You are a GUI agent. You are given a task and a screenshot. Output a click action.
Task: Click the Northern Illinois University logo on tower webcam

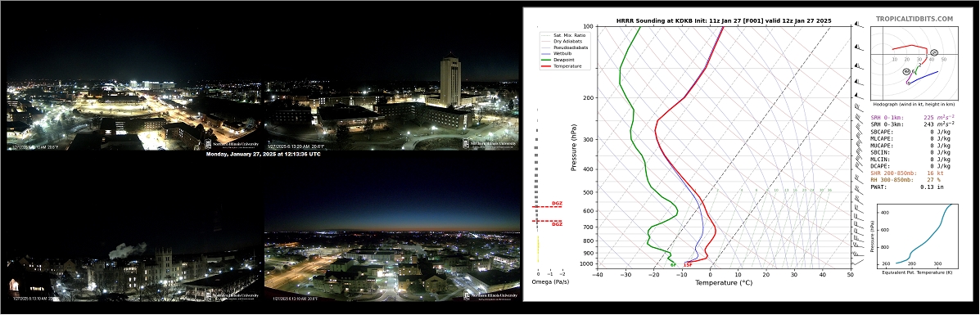click(x=490, y=143)
